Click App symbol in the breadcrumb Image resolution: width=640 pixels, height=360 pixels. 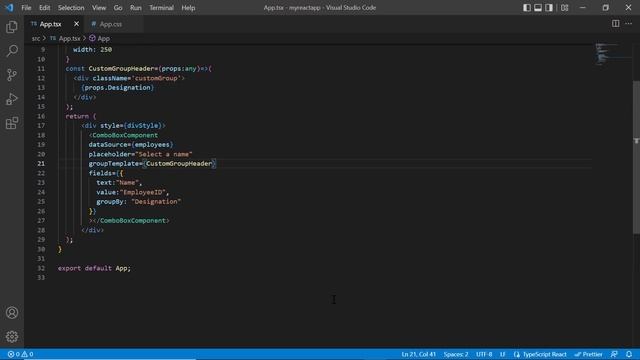[x=104, y=38]
